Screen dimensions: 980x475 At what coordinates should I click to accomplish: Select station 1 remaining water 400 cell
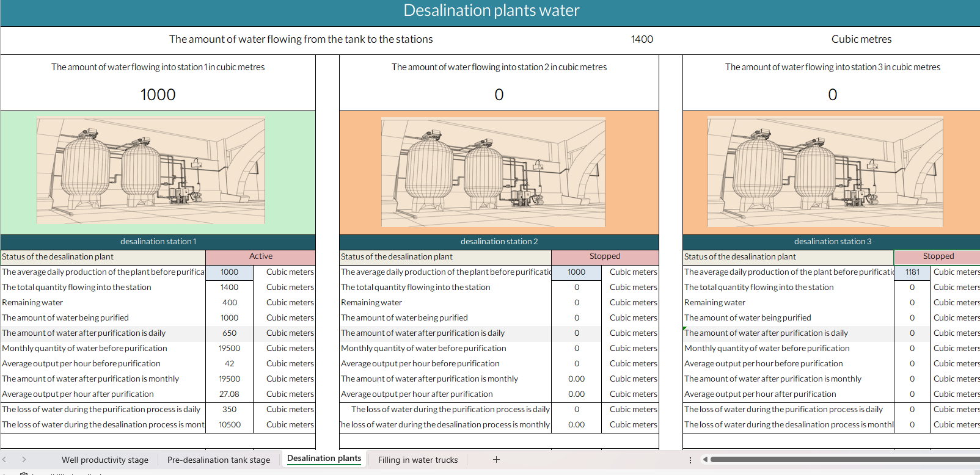[x=230, y=302]
